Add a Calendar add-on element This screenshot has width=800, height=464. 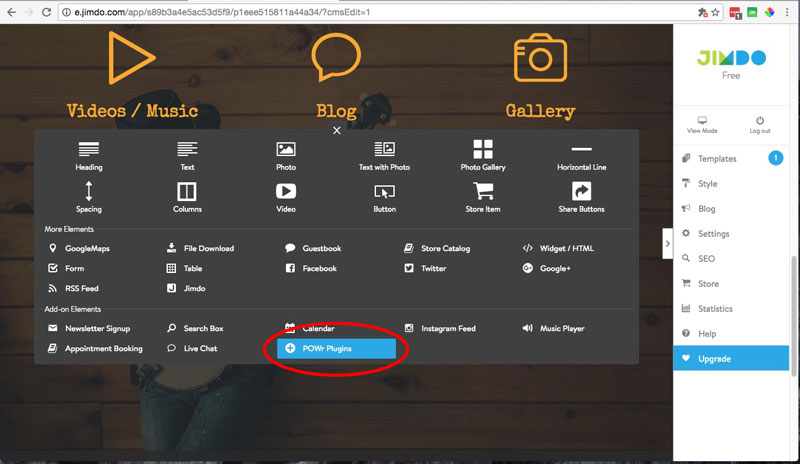pyautogui.click(x=310, y=328)
